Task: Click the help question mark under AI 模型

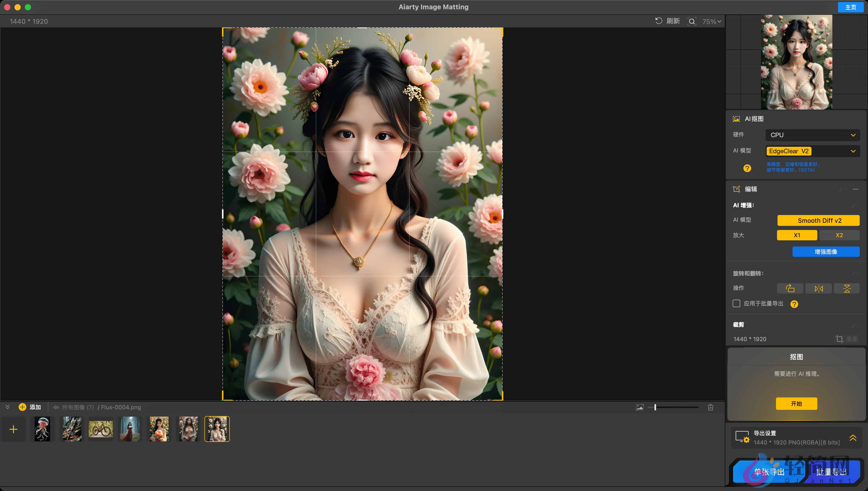Action: pyautogui.click(x=748, y=168)
